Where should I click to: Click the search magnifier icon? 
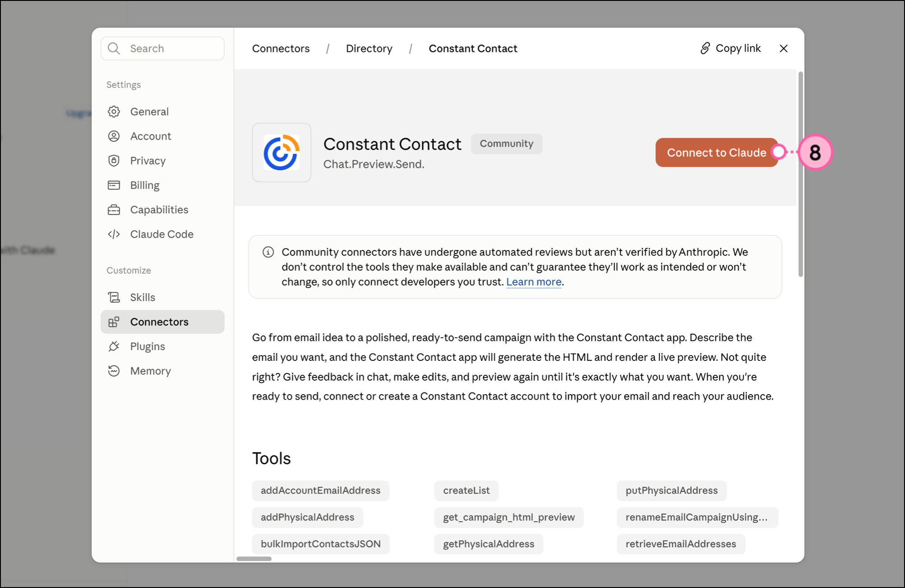pyautogui.click(x=114, y=48)
